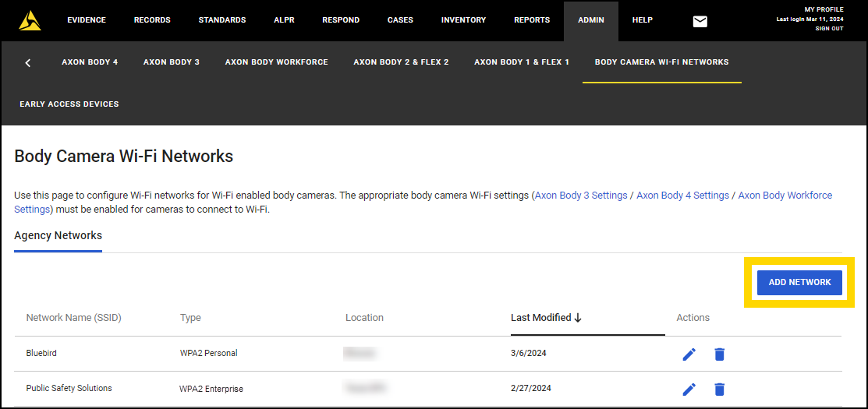Delete the Bluebird network via trash icon
868x409 pixels.
[x=719, y=354]
